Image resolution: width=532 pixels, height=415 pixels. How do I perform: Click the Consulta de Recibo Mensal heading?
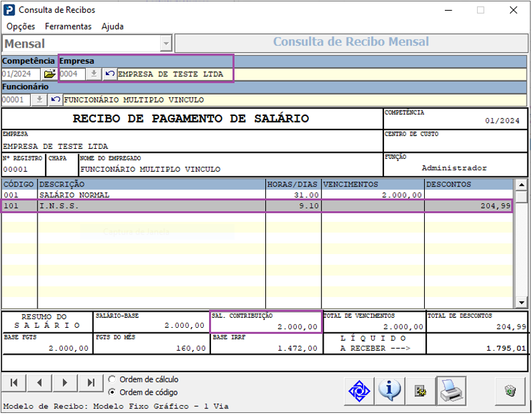(x=351, y=42)
